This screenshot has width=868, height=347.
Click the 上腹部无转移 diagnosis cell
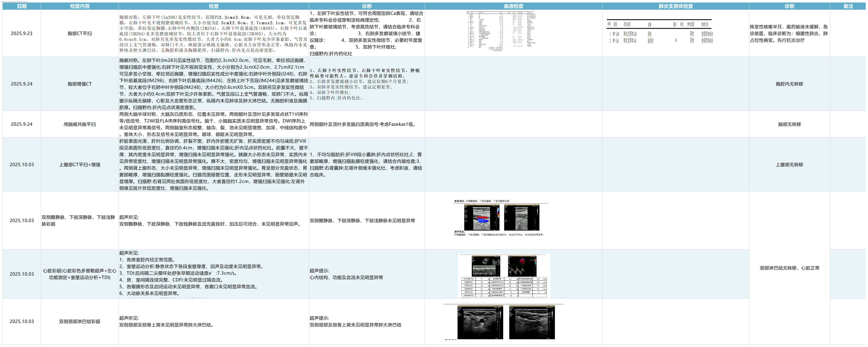789,165
